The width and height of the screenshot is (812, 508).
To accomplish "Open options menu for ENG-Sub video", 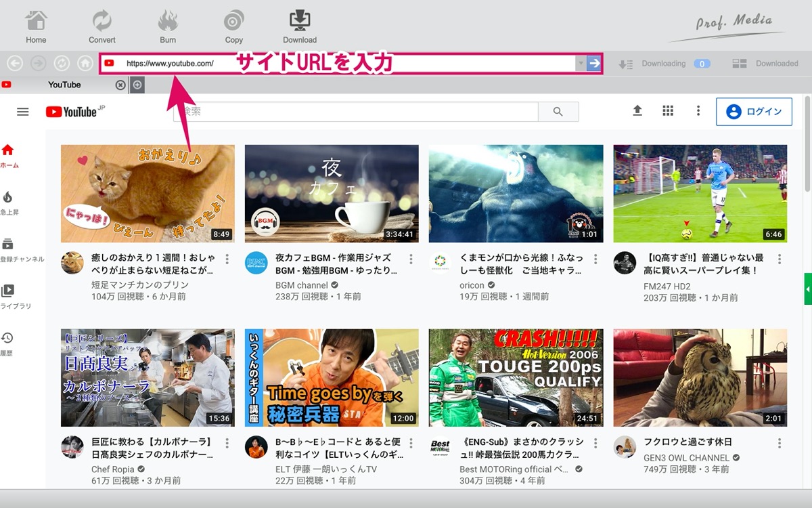I will point(595,444).
